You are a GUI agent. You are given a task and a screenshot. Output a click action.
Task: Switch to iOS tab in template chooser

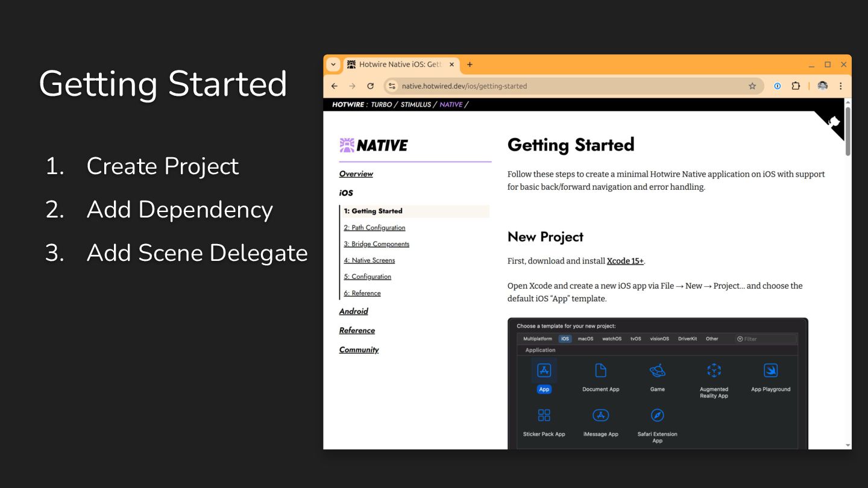coord(565,339)
